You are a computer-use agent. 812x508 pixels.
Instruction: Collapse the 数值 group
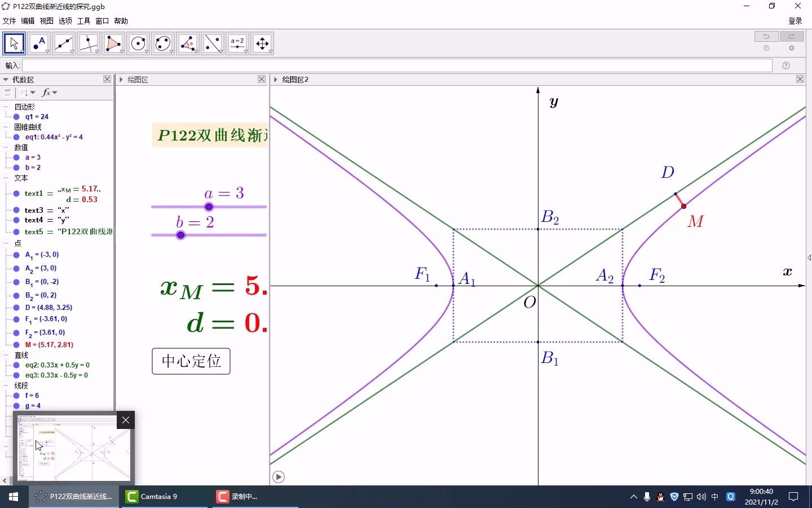tap(6, 147)
